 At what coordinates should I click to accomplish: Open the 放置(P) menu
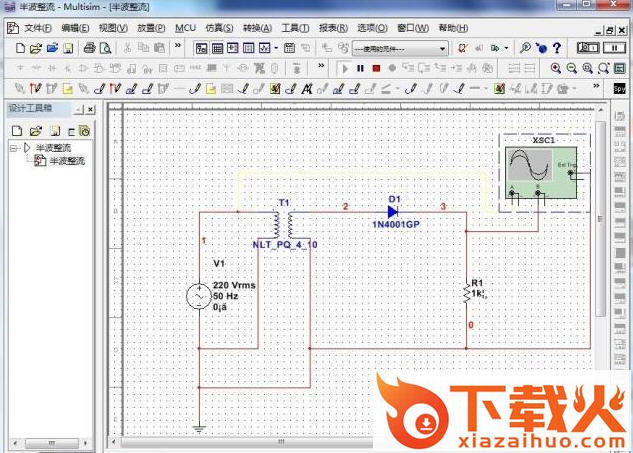[151, 28]
